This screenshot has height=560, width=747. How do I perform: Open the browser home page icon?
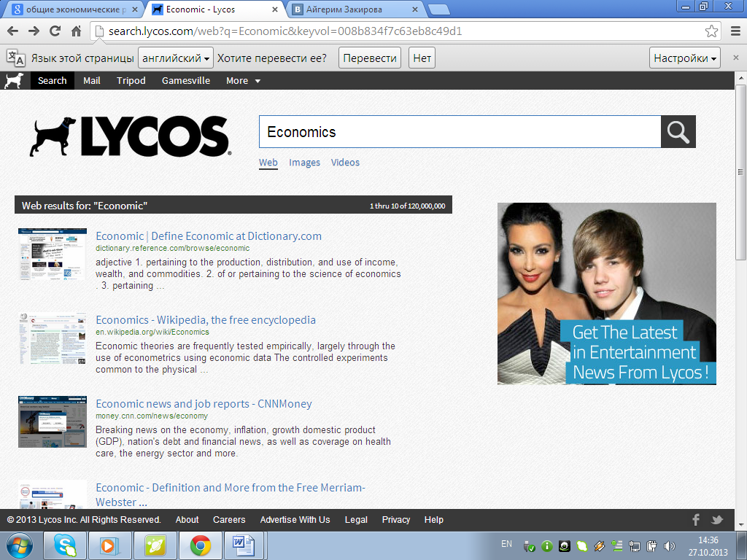[76, 31]
